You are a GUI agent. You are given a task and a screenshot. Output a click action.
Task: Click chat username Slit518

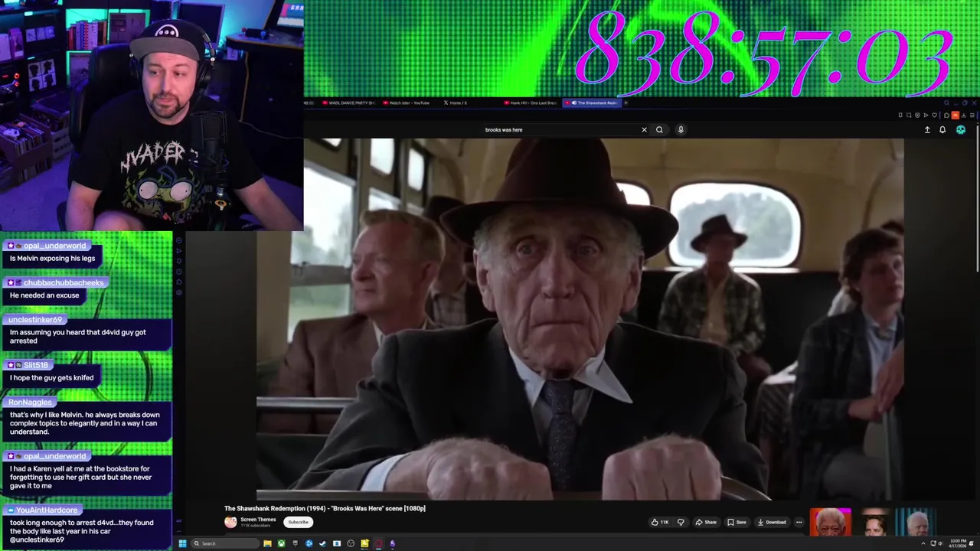point(35,365)
